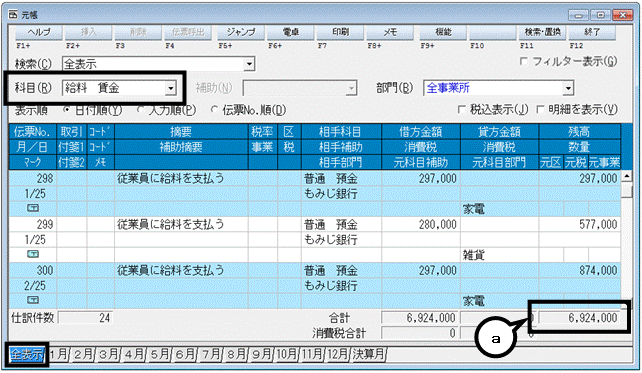Open 検索・置換 search and replace
642x373 pixels.
pyautogui.click(x=543, y=32)
